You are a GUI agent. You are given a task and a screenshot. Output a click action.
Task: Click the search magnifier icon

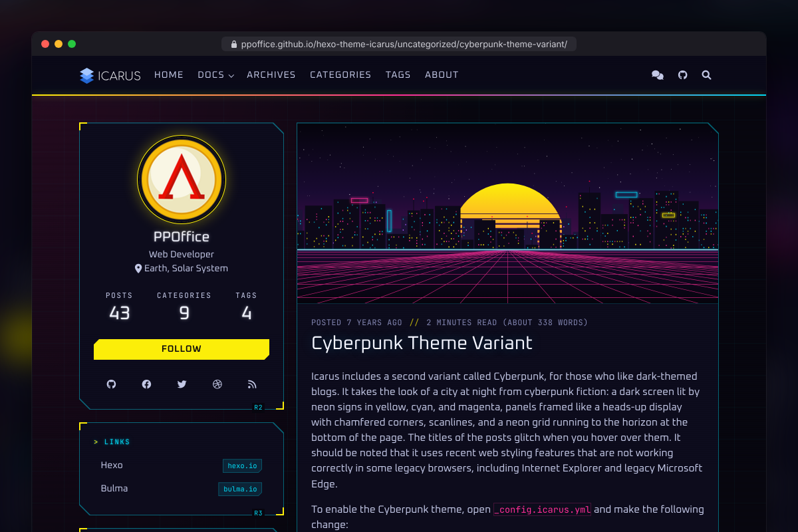(x=706, y=75)
